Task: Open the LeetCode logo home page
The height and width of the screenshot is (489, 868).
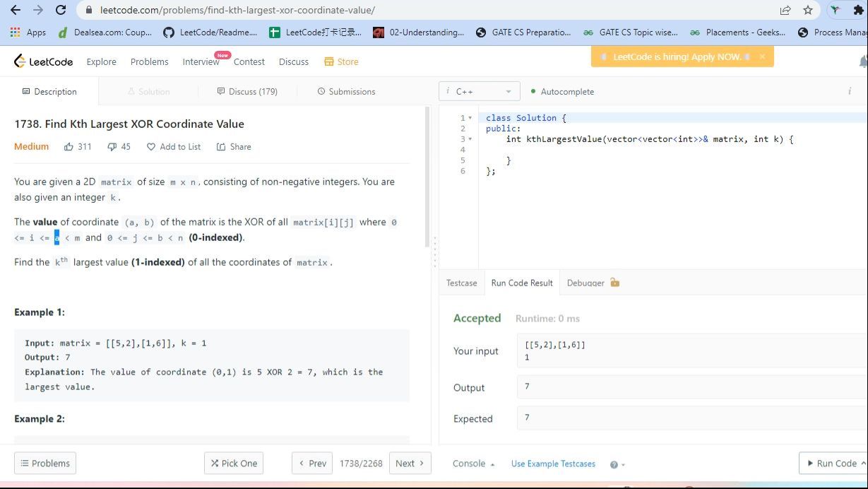Action: pyautogui.click(x=44, y=61)
